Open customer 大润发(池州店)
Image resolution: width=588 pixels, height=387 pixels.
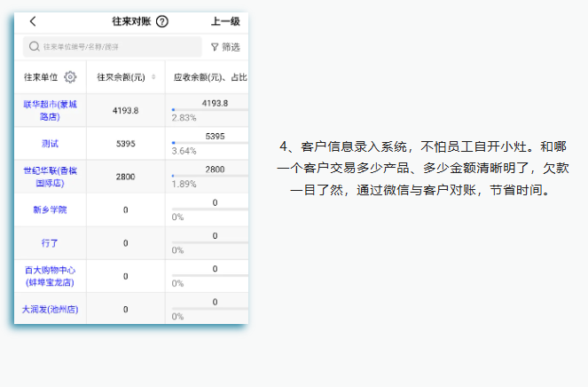(50, 309)
